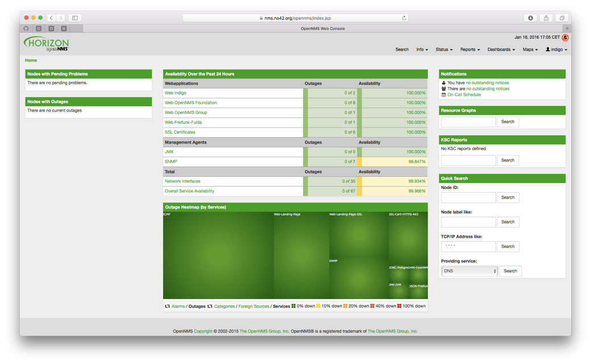Click Search button next to Node ID
The image size is (591, 364).
507,197
